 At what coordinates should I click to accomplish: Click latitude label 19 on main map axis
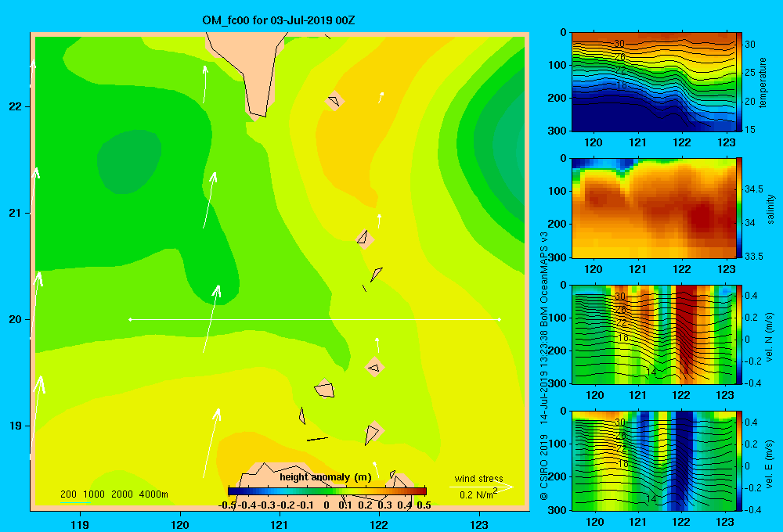point(16,426)
